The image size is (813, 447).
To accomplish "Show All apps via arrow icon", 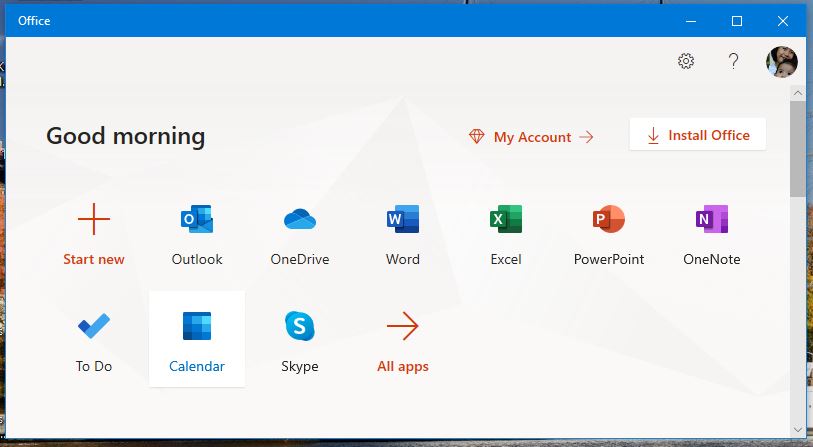I will tap(403, 326).
